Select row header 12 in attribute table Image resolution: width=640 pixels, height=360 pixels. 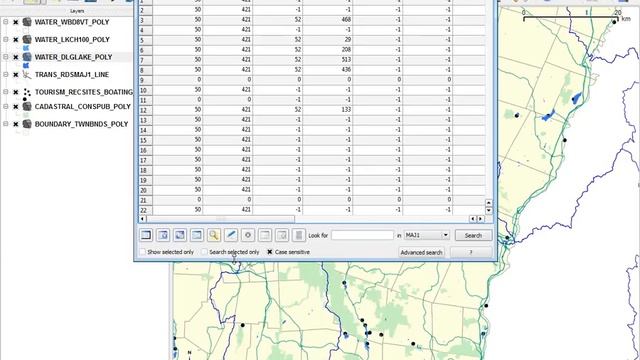(146, 110)
